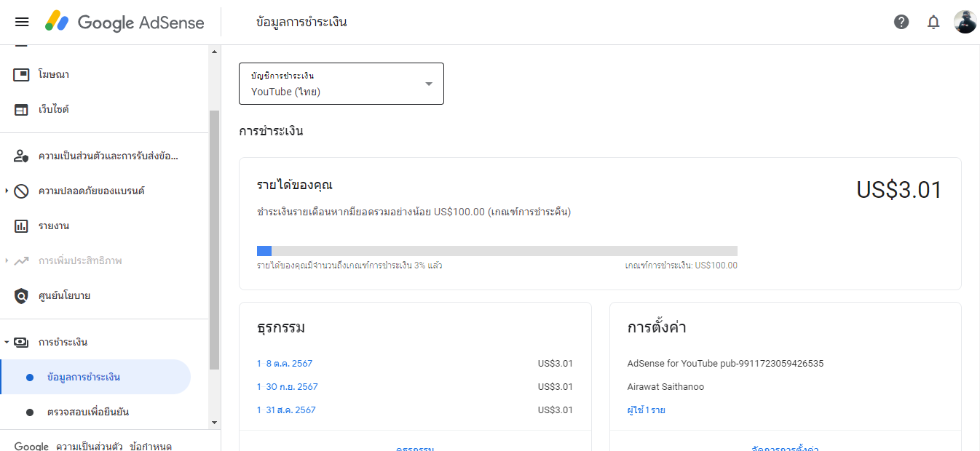Click the optimization trending arrow icon
Screen dimensions: 980x451
click(x=21, y=260)
